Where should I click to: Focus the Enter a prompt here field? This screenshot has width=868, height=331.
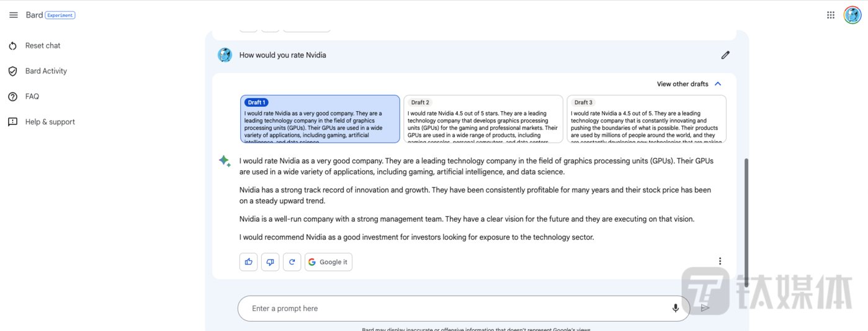pyautogui.click(x=453, y=308)
